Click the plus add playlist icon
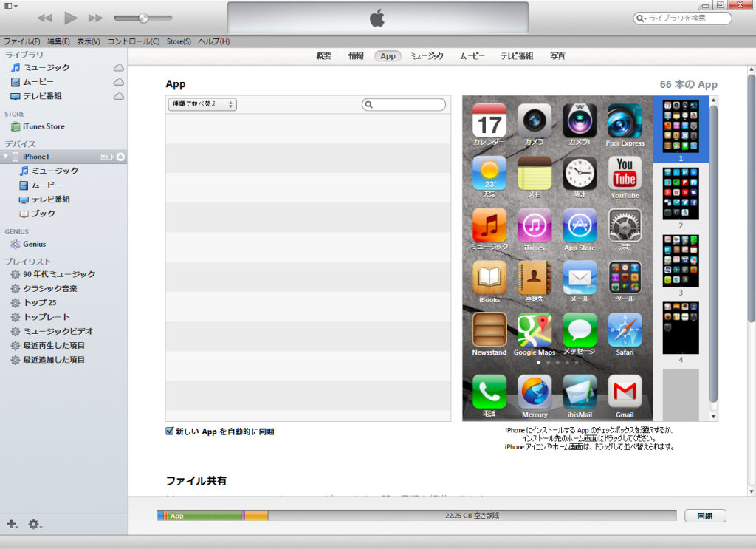This screenshot has width=756, height=549. tap(12, 524)
